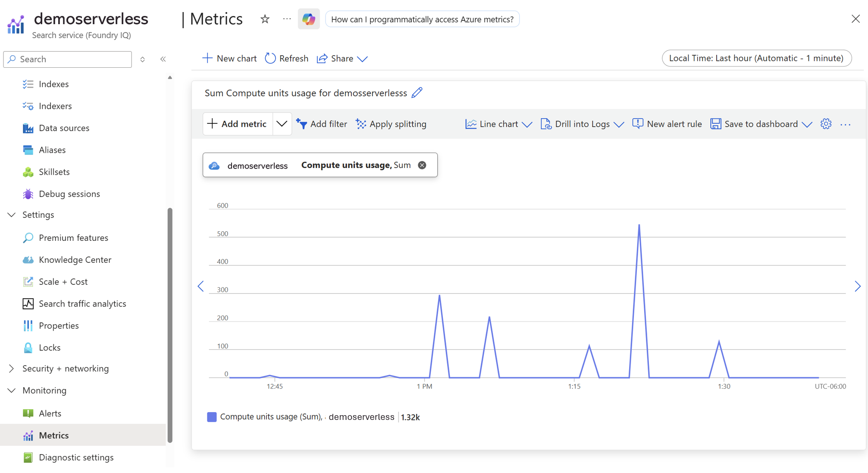This screenshot has height=473, width=868.
Task: Click the Copilot suggestion about programmatic access to metrics
Action: 422,19
